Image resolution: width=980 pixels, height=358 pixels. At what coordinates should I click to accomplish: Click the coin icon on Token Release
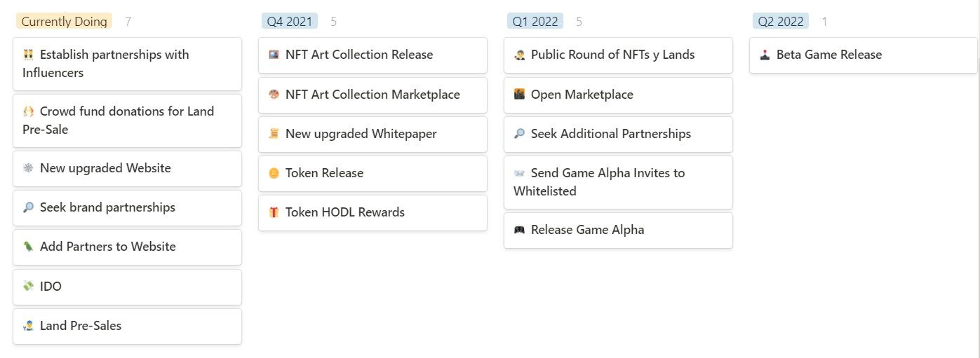pyautogui.click(x=274, y=173)
